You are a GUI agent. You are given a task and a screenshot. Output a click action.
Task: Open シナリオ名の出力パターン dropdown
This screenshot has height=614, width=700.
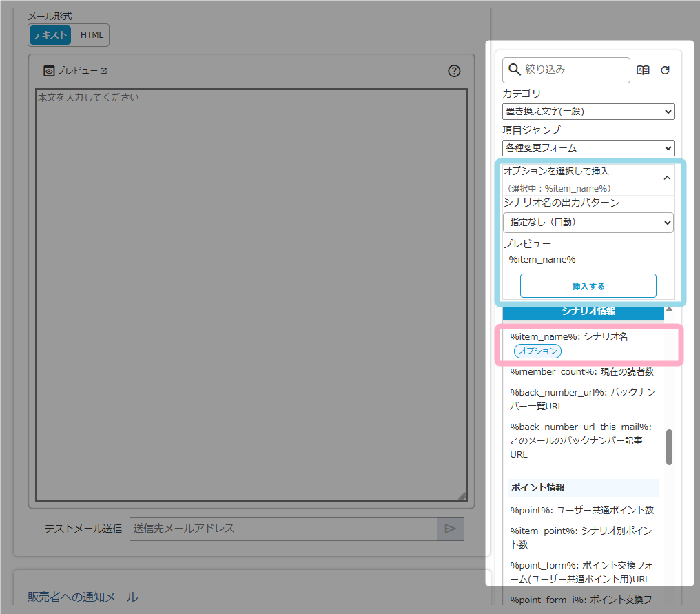[x=588, y=223]
